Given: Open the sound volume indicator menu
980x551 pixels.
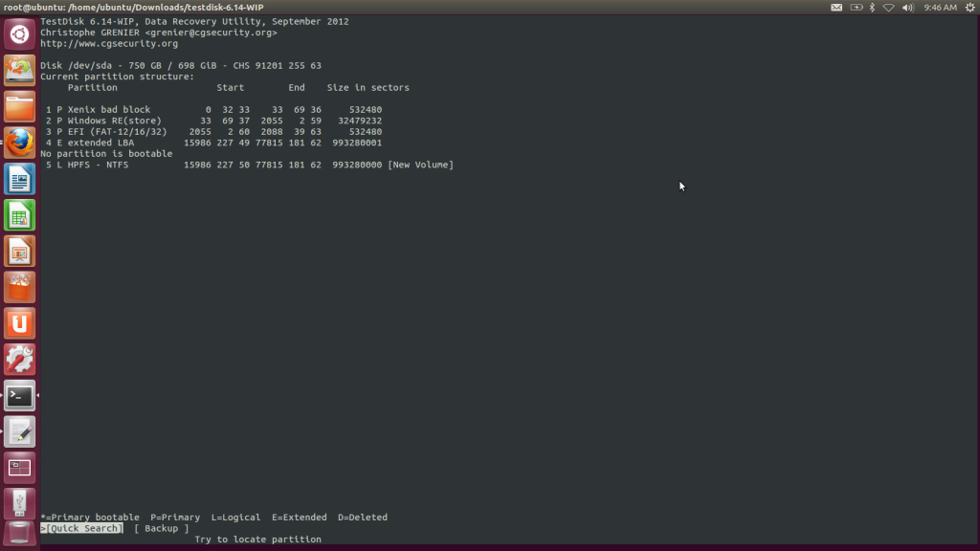Looking at the screenshot, I should pos(907,8).
